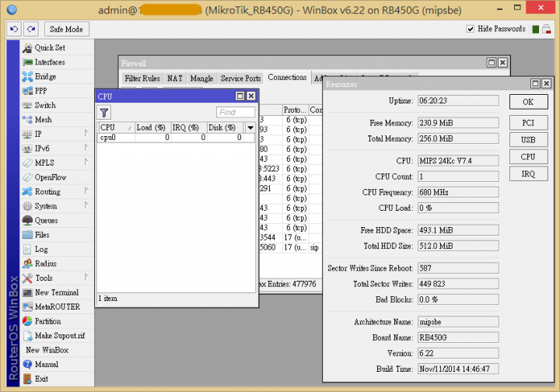The image size is (560, 392).
Task: Open the PPP sidebar icon
Action: [x=27, y=91]
